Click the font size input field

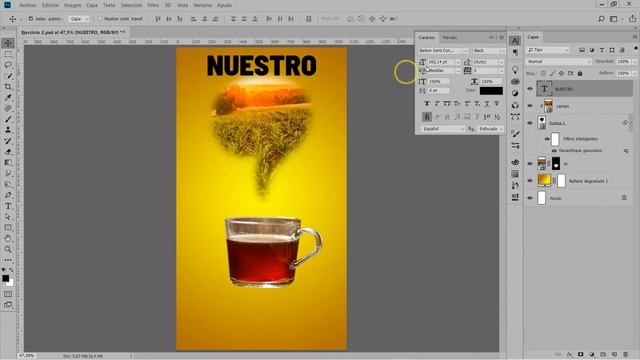coord(440,62)
